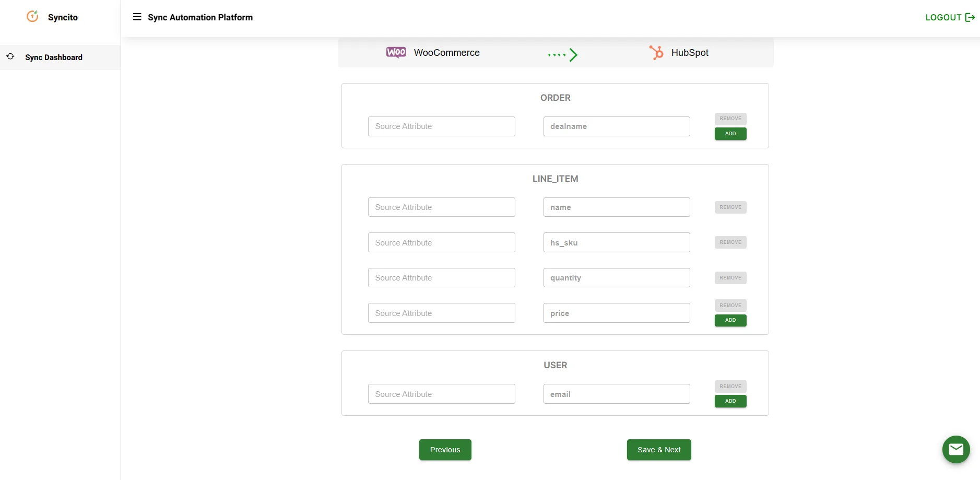Click Save & Next
Image resolution: width=980 pixels, height=480 pixels.
click(658, 449)
